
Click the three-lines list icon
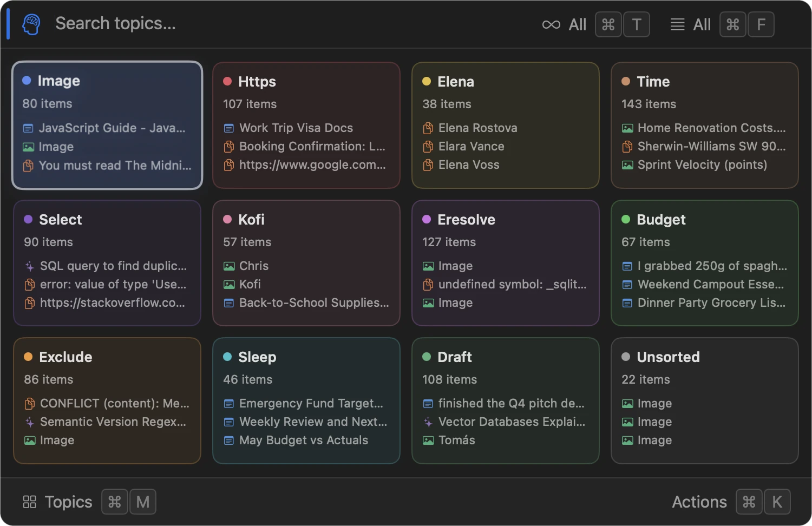677,25
